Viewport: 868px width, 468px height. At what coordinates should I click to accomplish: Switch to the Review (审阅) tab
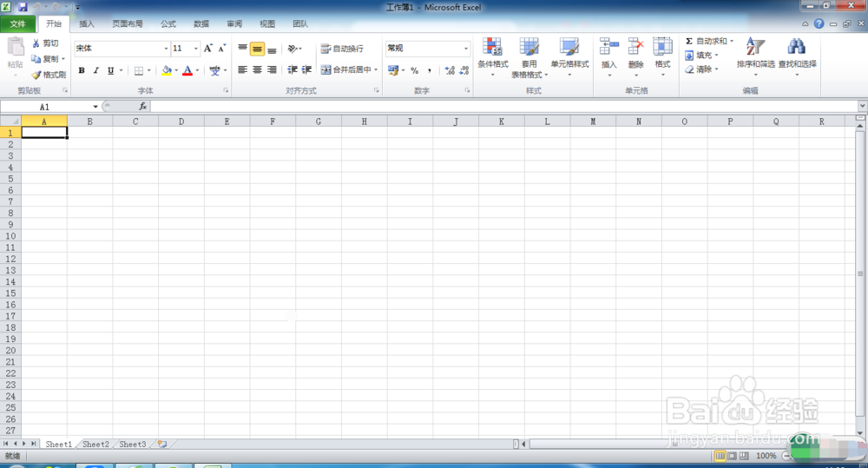point(234,23)
